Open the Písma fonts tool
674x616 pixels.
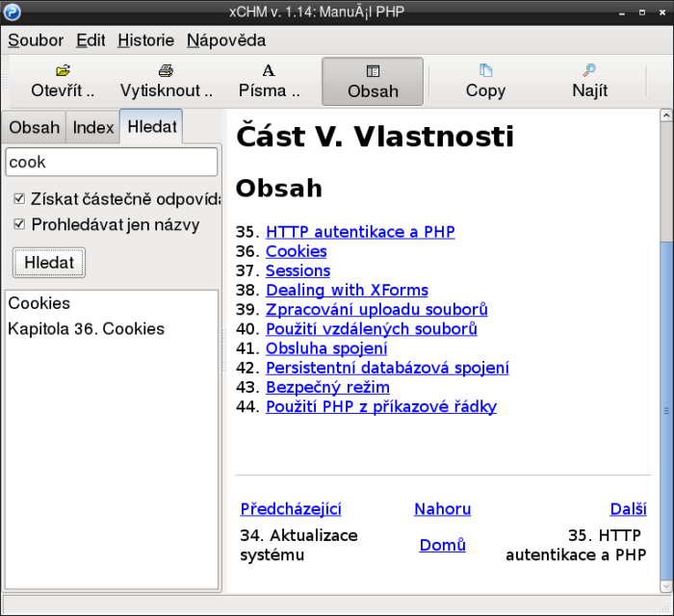(269, 71)
